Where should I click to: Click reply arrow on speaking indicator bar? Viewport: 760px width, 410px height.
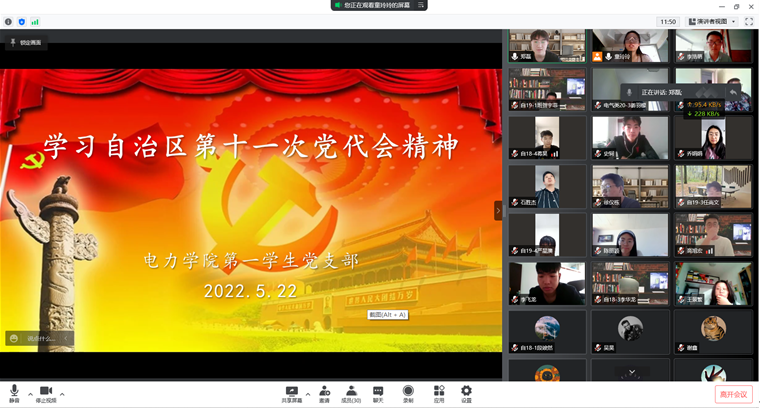(x=733, y=92)
